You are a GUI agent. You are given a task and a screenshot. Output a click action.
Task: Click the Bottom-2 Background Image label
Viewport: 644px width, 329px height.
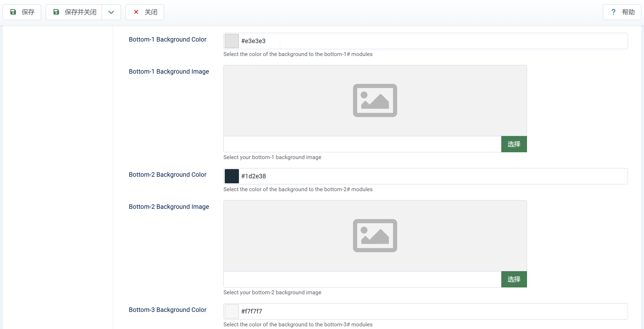tap(169, 207)
